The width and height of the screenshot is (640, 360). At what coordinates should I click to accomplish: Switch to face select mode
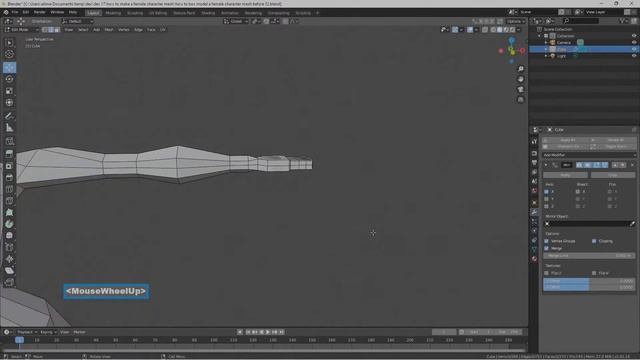[57, 30]
